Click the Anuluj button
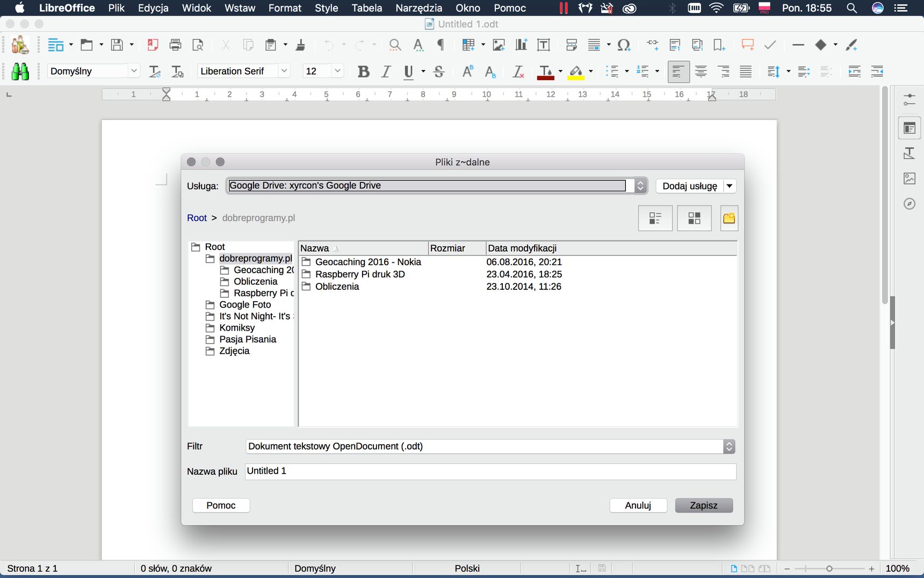The width and height of the screenshot is (924, 578). pyautogui.click(x=638, y=505)
